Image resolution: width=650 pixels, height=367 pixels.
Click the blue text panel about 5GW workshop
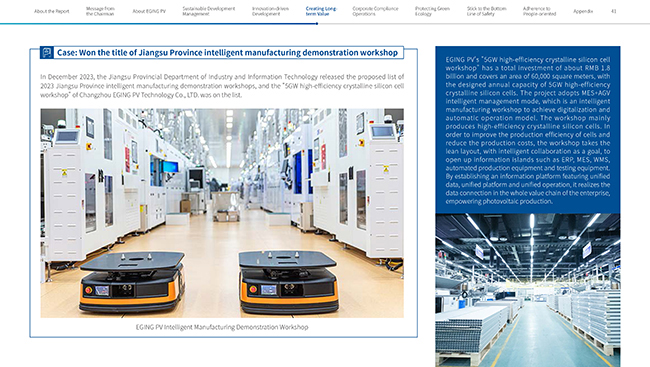coord(528,130)
